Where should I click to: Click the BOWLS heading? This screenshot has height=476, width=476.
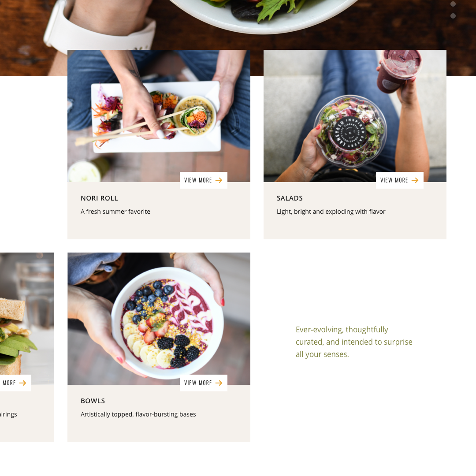tap(93, 401)
